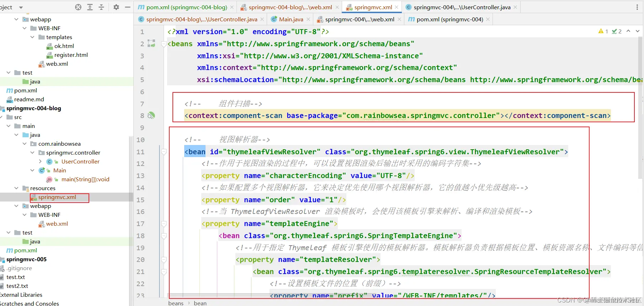This screenshot has width=644, height=306.
Task: Open the Project view dropdown arrow
Action: (21, 7)
